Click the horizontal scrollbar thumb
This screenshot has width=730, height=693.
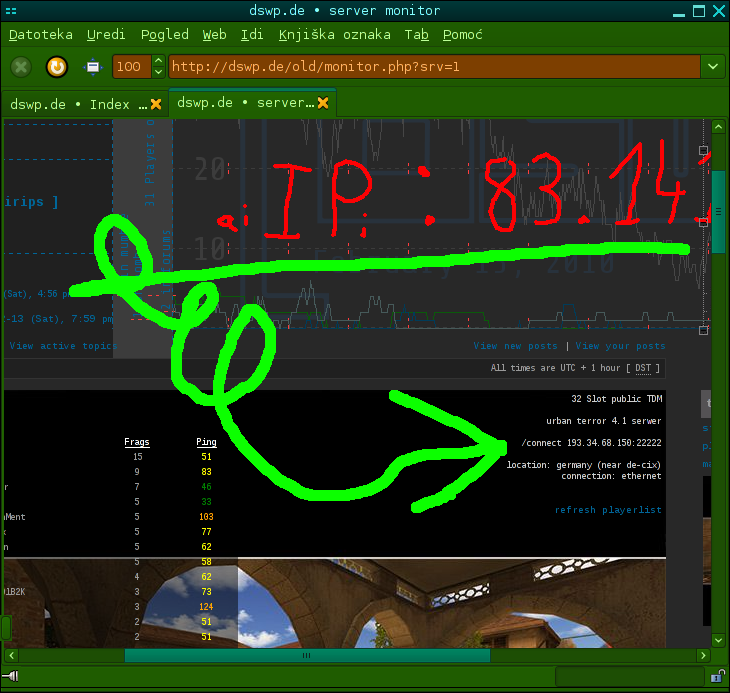point(307,656)
